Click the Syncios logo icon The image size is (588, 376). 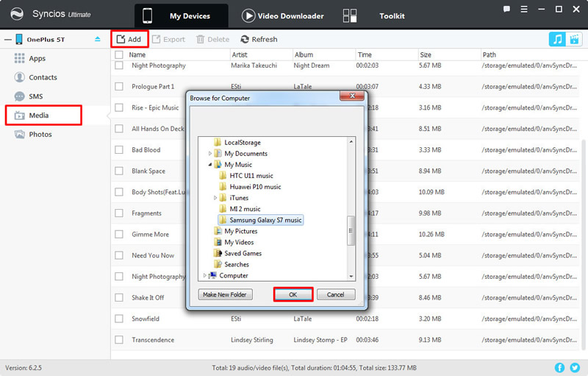[x=17, y=14]
